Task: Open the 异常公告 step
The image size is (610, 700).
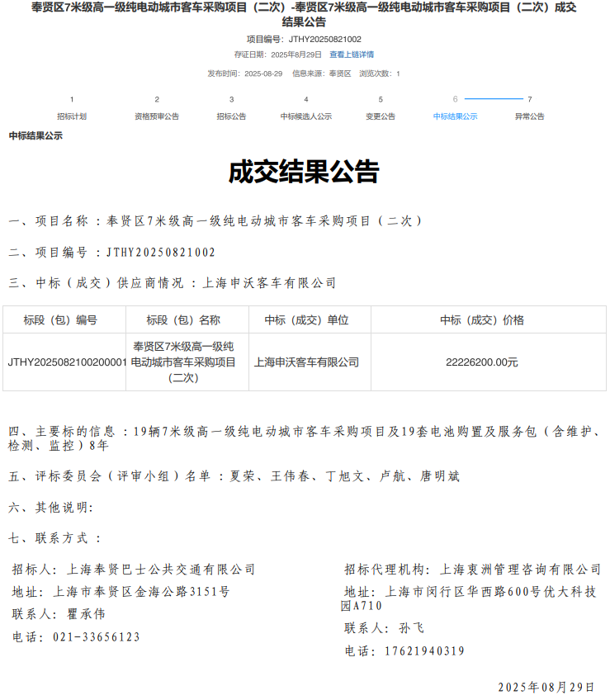Action: click(530, 116)
